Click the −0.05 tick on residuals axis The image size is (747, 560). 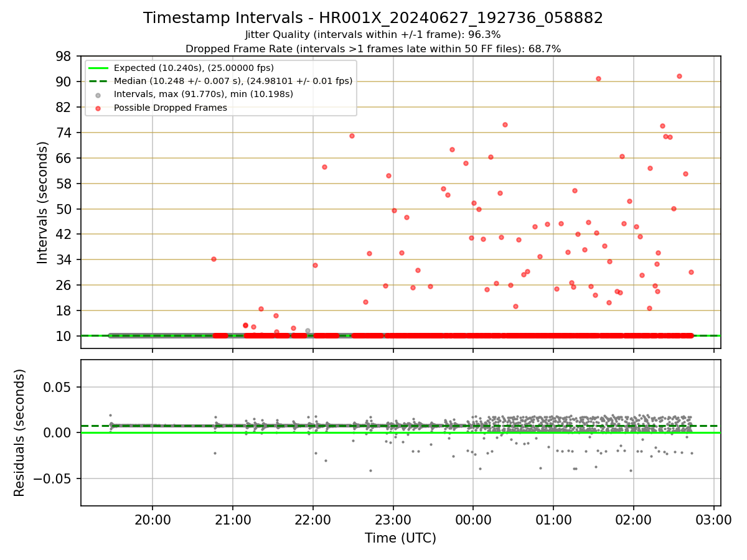point(54,478)
